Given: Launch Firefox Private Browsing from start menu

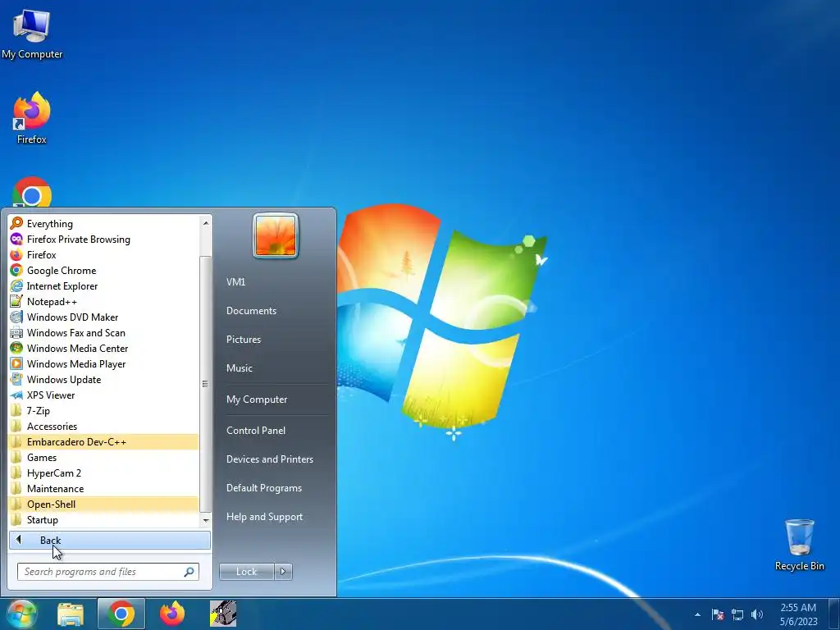Looking at the screenshot, I should 103,239.
